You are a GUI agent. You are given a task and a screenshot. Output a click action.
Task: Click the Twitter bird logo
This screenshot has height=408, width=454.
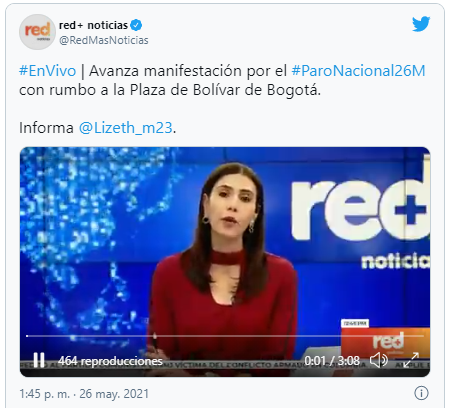pos(421,24)
